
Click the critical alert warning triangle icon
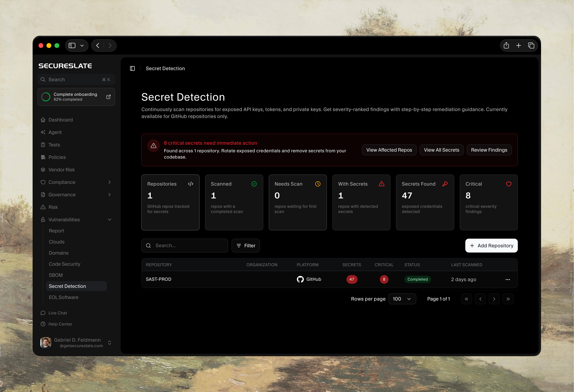pos(154,146)
